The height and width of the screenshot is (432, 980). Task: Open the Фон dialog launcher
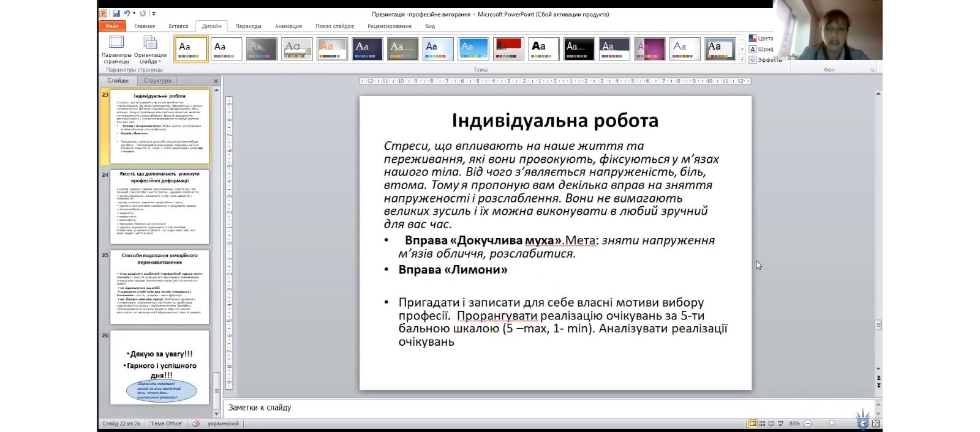873,70
